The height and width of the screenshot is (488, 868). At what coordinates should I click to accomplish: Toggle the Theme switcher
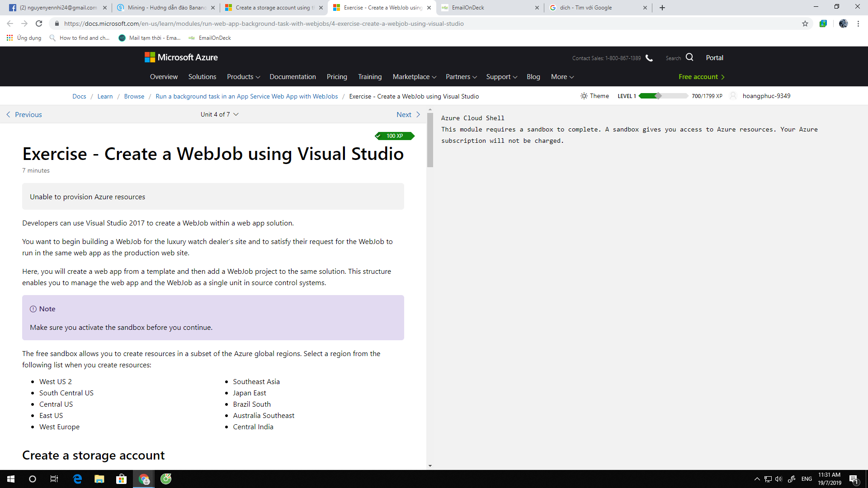coord(594,96)
